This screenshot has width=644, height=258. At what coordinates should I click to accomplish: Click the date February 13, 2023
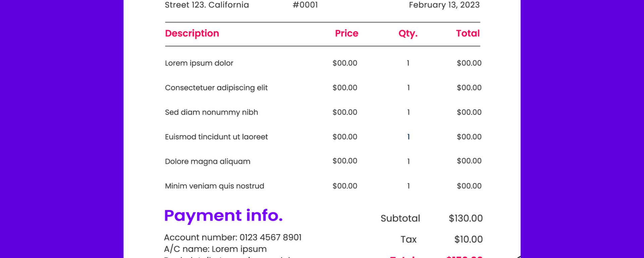coord(444,5)
